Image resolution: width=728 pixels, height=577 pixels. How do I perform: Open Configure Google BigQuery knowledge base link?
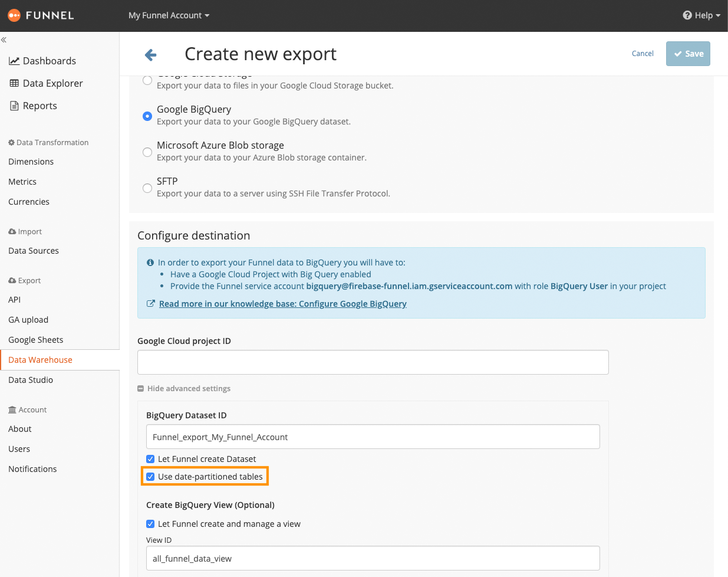coord(283,304)
